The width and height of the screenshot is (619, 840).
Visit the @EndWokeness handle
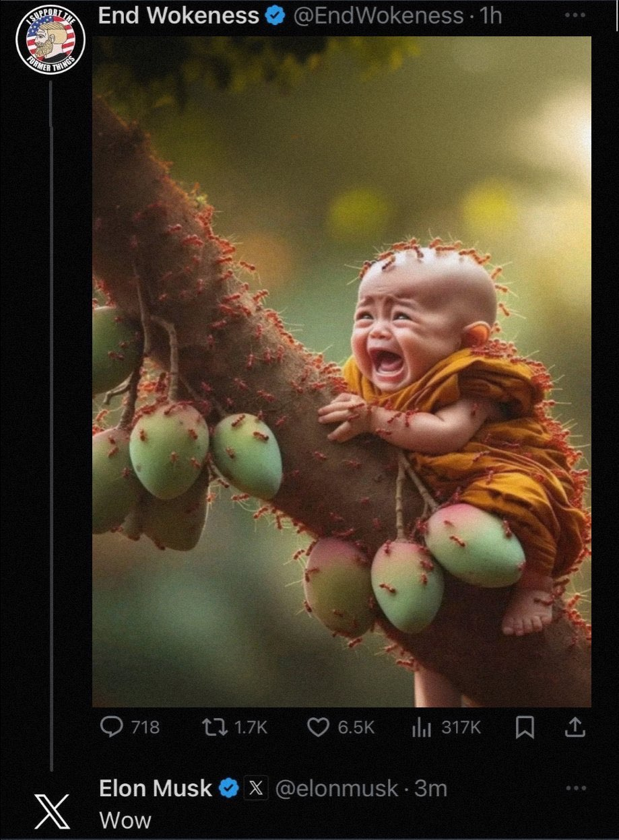(x=377, y=15)
